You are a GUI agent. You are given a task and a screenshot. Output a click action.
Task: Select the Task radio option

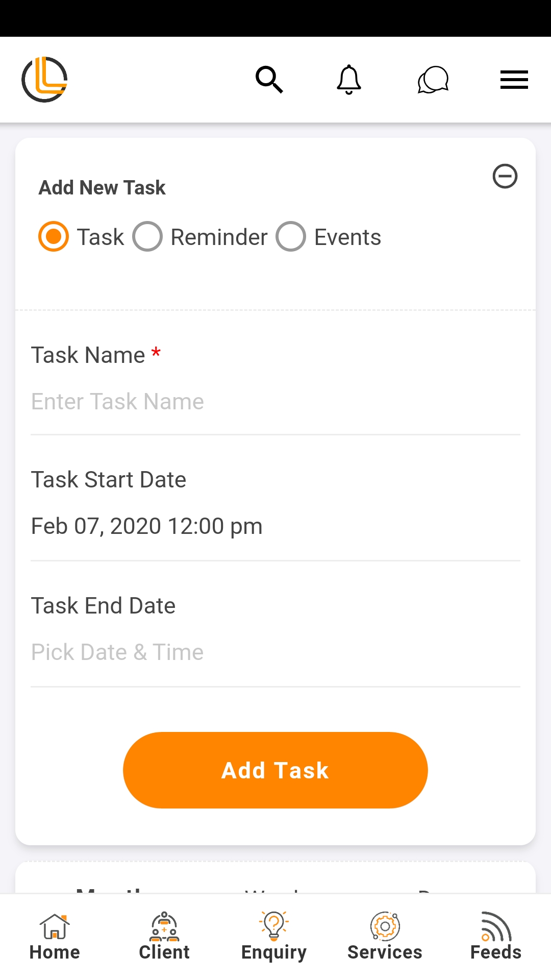(x=54, y=237)
